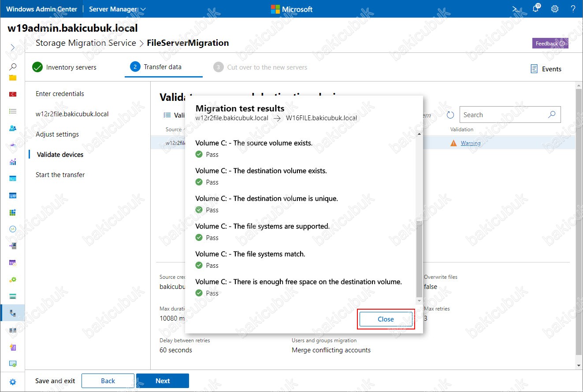Click the Warning validation link
Viewport: 583px width, 392px height.
click(x=471, y=143)
